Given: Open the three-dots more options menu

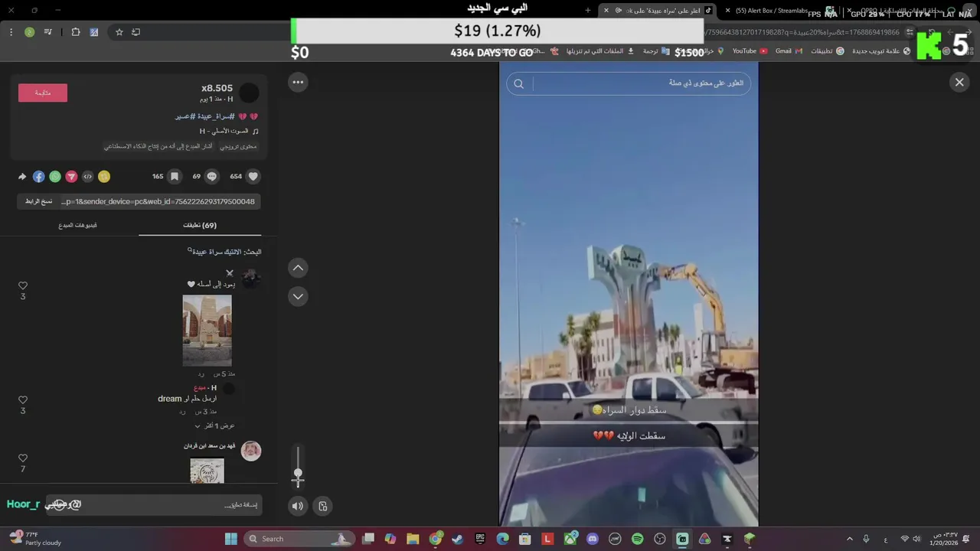Looking at the screenshot, I should [298, 82].
